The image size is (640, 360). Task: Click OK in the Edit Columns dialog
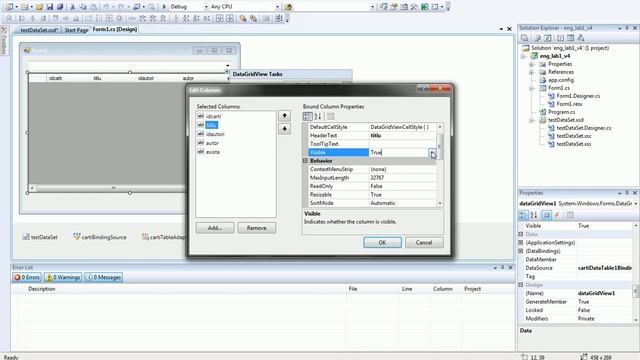[x=382, y=242]
